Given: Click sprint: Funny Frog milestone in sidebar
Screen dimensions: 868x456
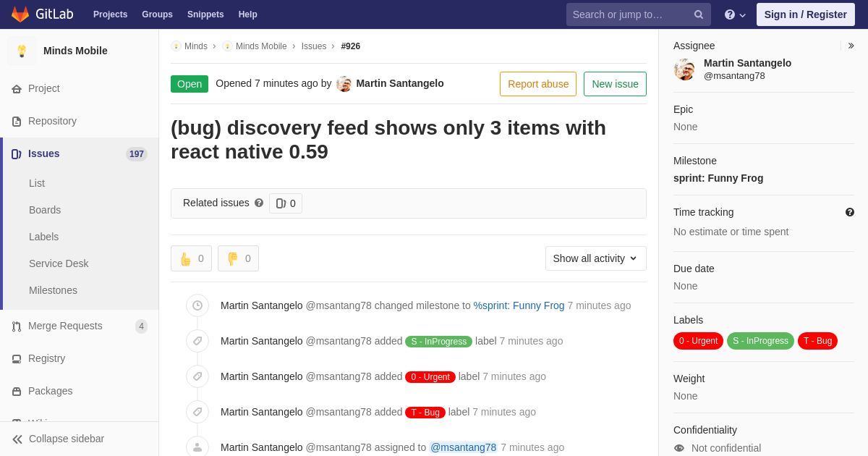Looking at the screenshot, I should pos(718,178).
